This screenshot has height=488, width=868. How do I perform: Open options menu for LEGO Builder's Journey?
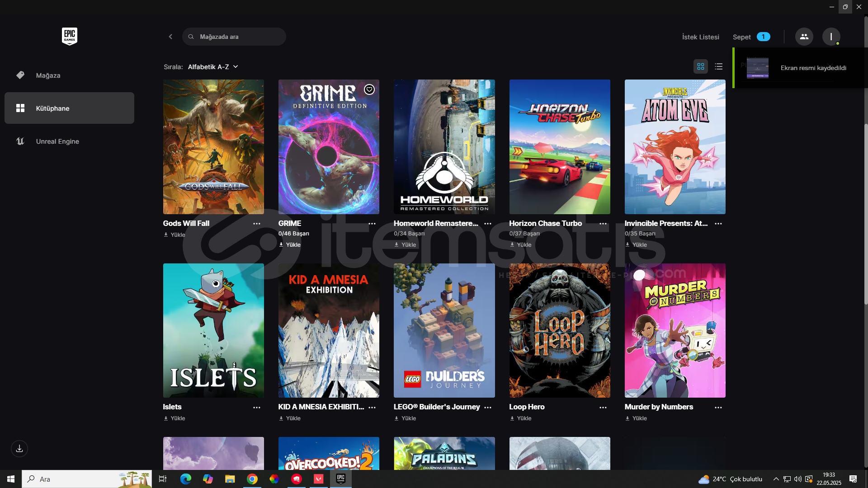click(x=488, y=408)
